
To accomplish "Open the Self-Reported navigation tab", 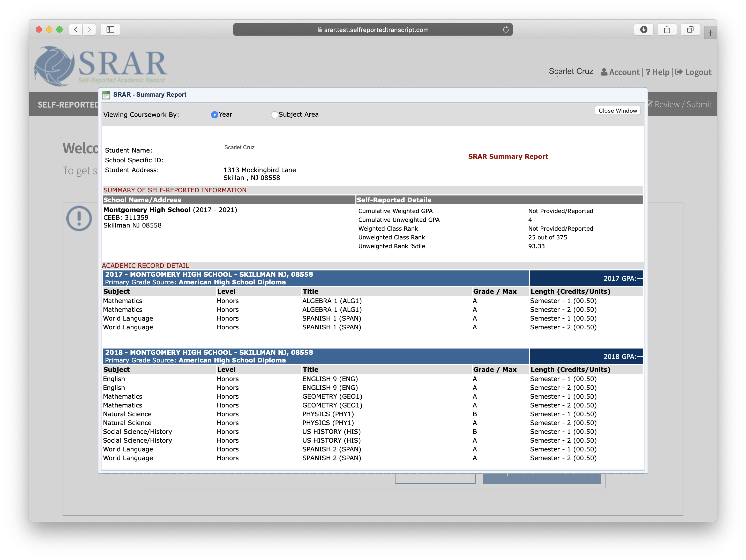I will point(68,104).
